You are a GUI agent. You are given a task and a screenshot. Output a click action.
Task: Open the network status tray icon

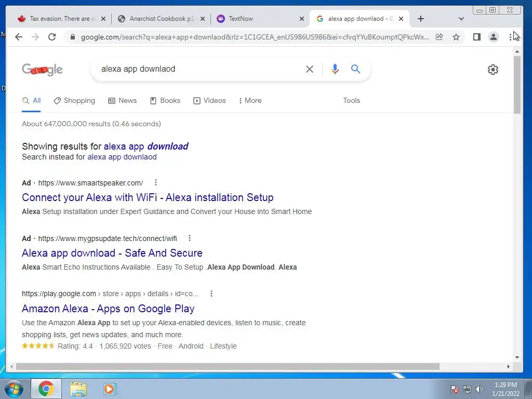tap(467, 389)
